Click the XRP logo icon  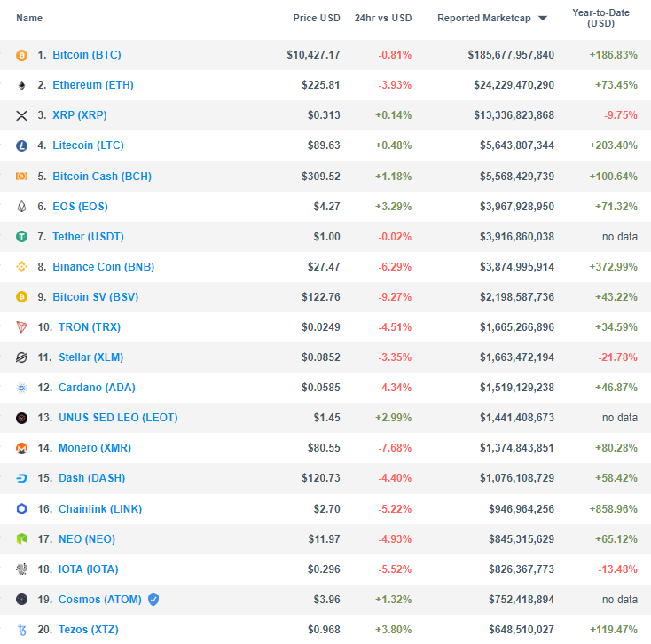click(x=21, y=115)
